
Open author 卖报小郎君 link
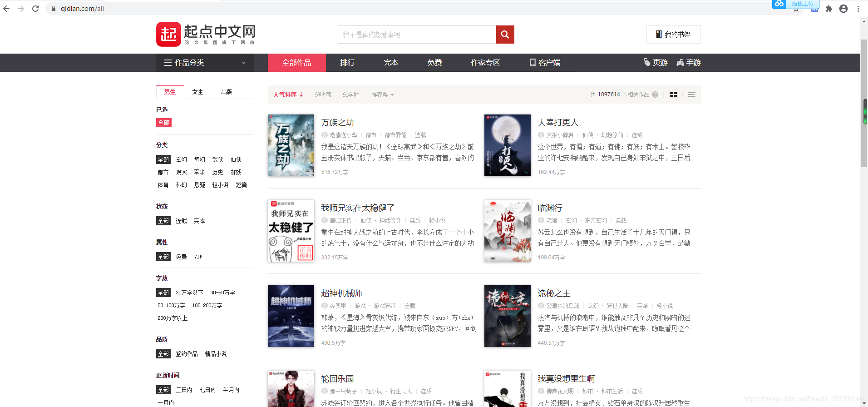point(560,135)
